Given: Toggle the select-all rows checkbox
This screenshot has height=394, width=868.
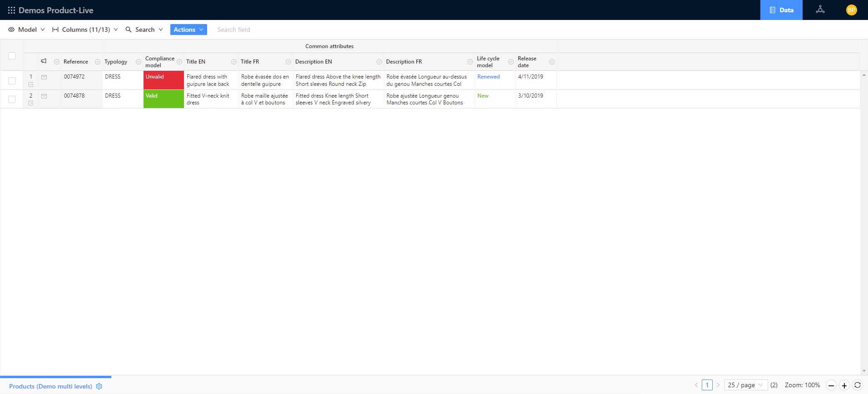Looking at the screenshot, I should (x=12, y=56).
